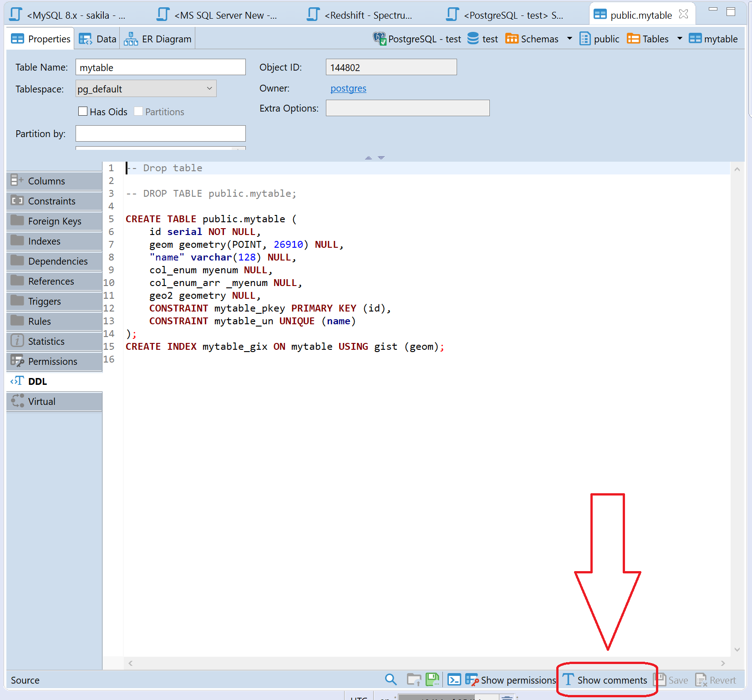Screen dimensions: 752x700
Task: Click the mytable icon in the breadcrumb
Action: pos(696,39)
